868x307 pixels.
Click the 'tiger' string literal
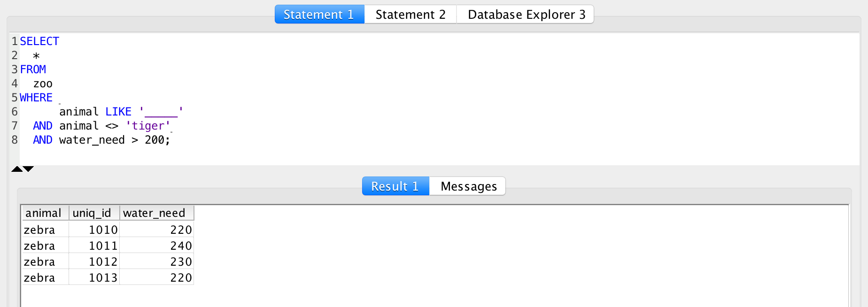click(148, 125)
